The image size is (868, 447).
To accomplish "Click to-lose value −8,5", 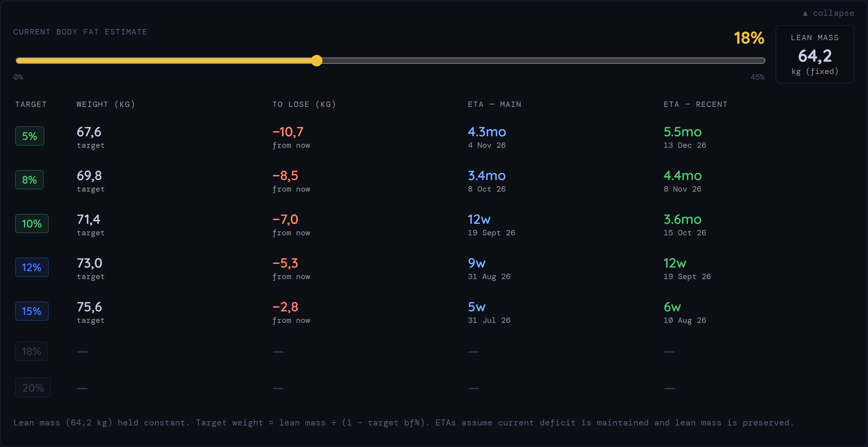I will tap(286, 176).
